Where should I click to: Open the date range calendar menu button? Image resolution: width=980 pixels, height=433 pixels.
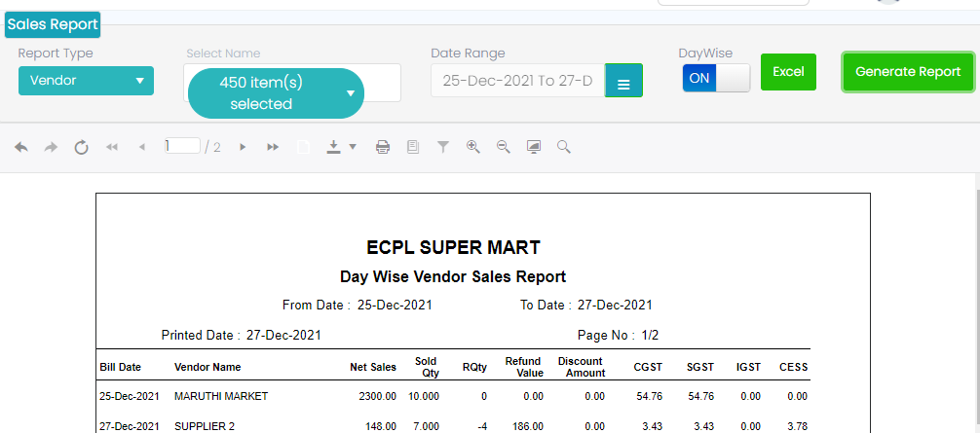click(623, 83)
